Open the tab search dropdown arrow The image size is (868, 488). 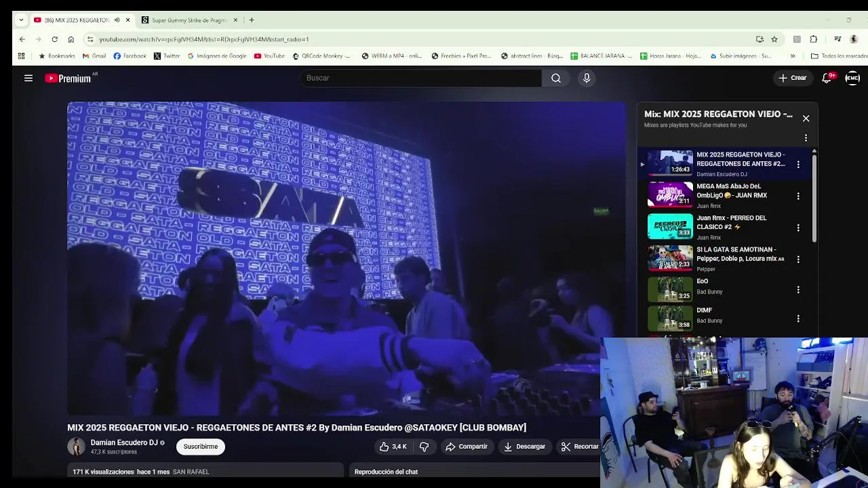(21, 20)
